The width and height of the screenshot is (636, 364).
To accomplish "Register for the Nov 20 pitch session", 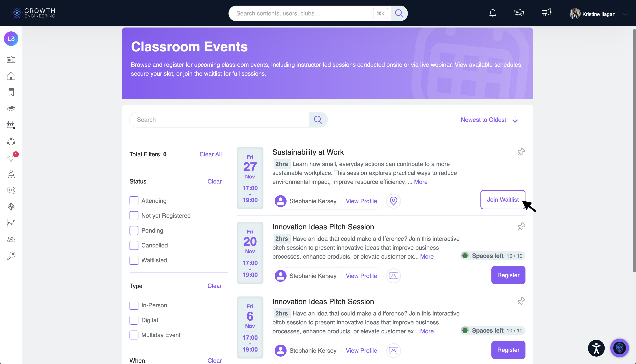I will click(508, 275).
